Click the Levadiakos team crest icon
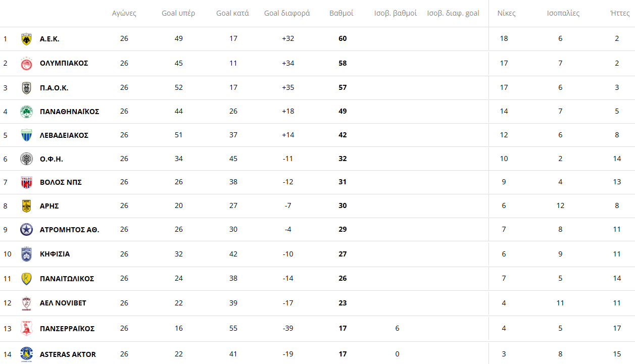This screenshot has width=635, height=364. 26,135
